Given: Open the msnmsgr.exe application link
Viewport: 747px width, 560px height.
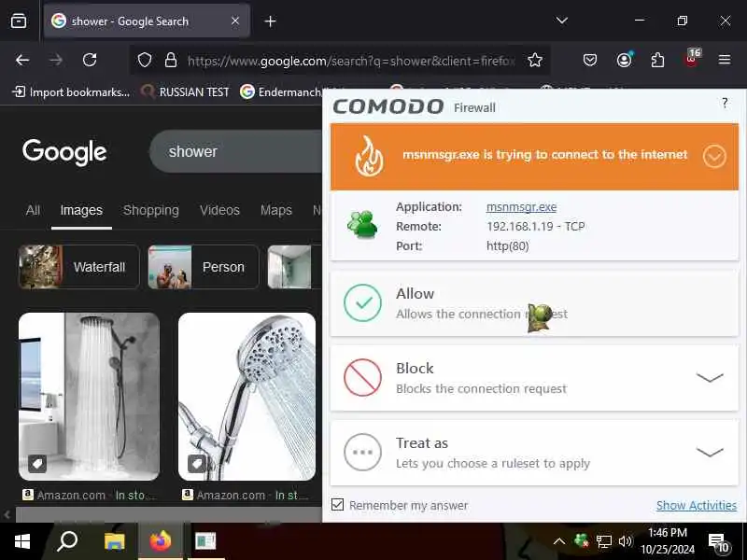Looking at the screenshot, I should (x=521, y=207).
